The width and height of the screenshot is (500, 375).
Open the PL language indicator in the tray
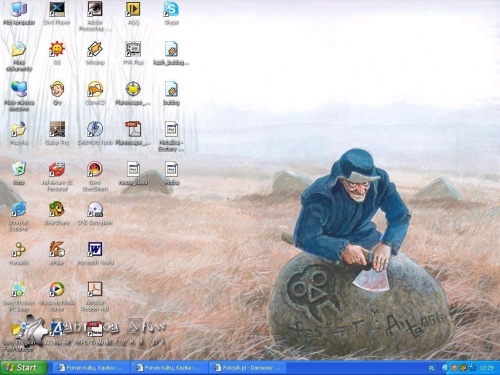(432, 368)
